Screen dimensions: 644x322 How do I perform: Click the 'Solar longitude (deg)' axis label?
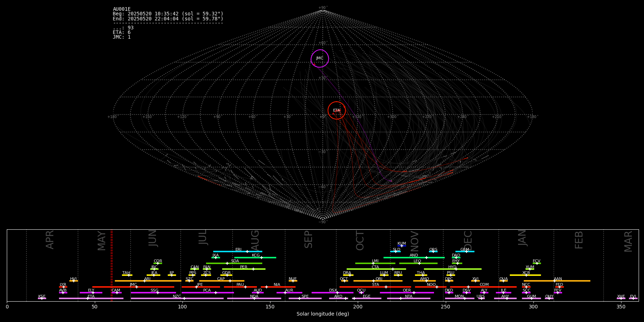[323, 314]
